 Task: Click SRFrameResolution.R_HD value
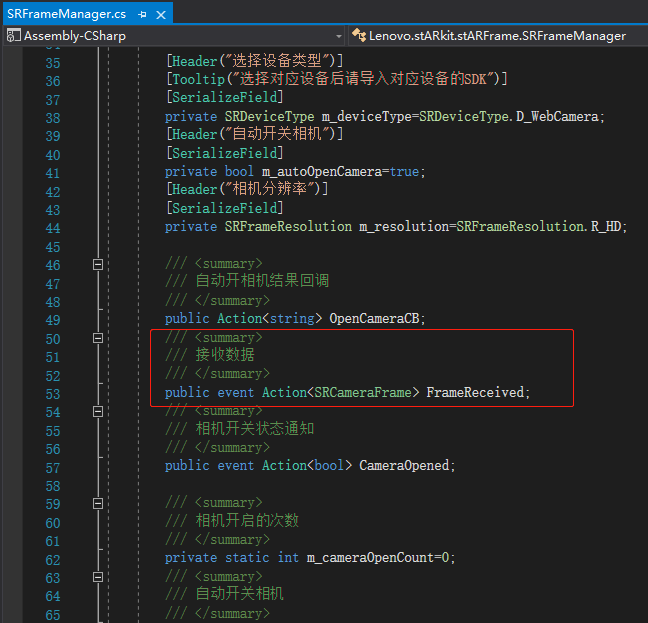click(x=538, y=227)
